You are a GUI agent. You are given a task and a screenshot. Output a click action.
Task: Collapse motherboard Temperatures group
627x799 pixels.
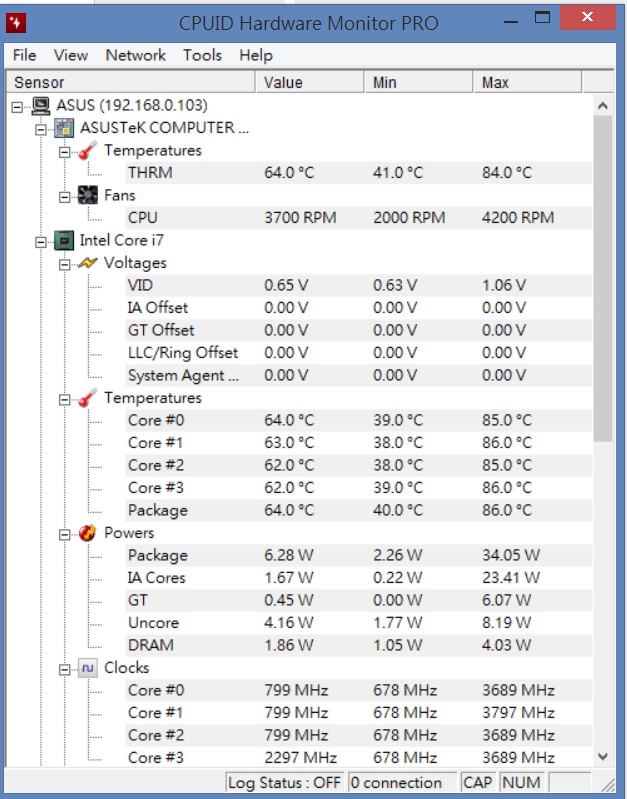point(64,152)
